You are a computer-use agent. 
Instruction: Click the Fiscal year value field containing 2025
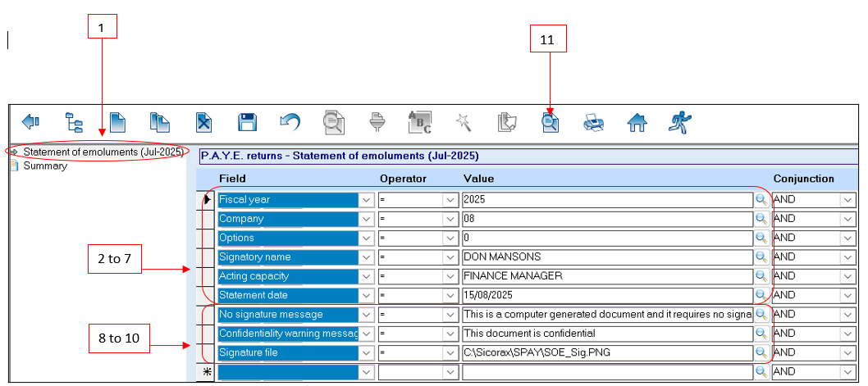(607, 200)
